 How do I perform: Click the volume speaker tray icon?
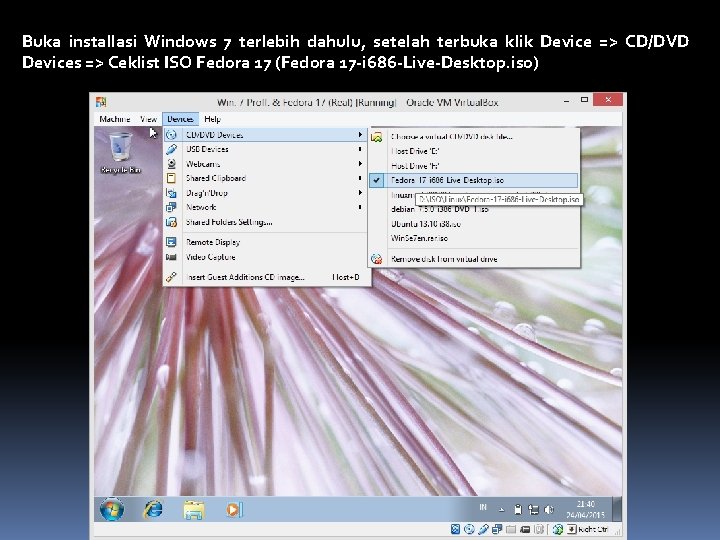[549, 509]
